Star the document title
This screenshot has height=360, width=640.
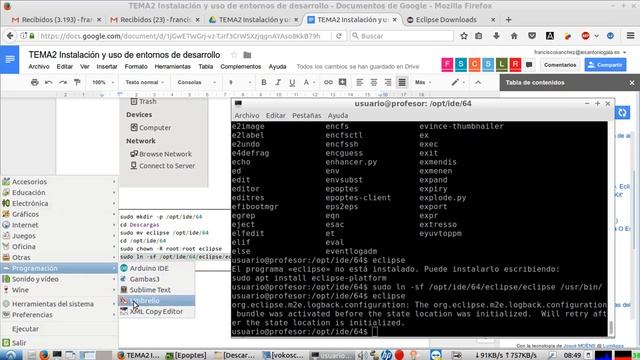coord(234,55)
